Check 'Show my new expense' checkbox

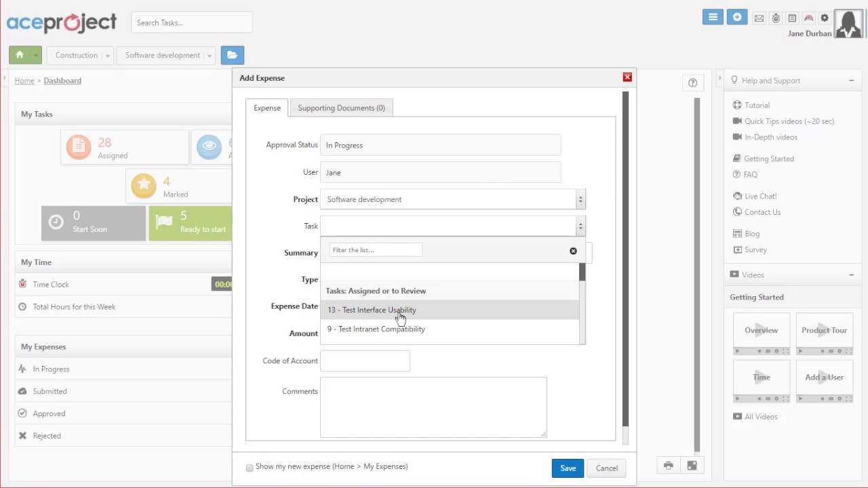[250, 468]
